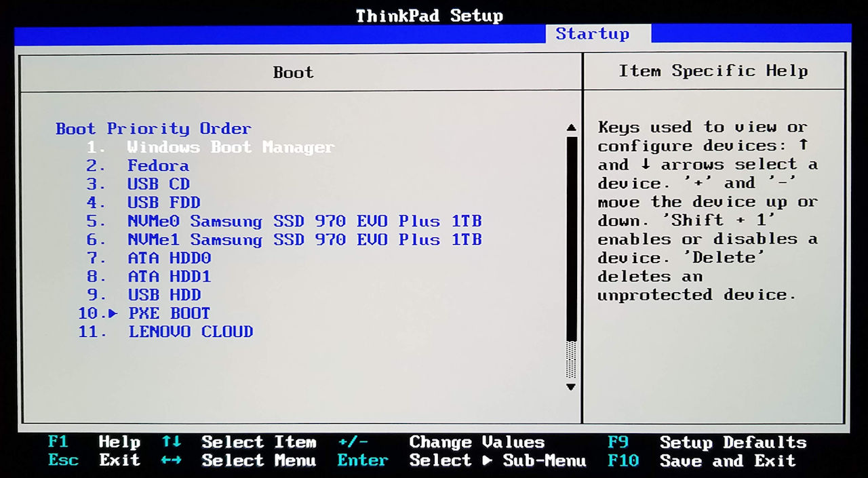The image size is (868, 478).
Task: Click the Item Specific Help title
Action: click(713, 71)
